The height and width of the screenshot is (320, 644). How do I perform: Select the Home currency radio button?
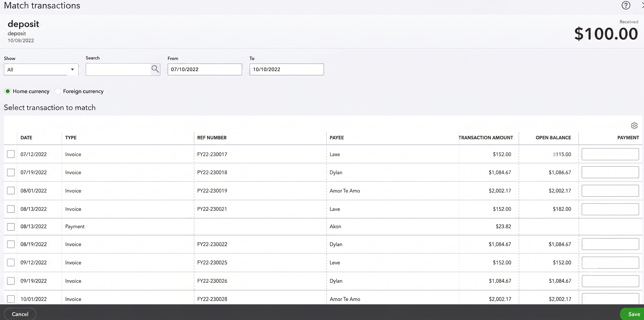(8, 91)
